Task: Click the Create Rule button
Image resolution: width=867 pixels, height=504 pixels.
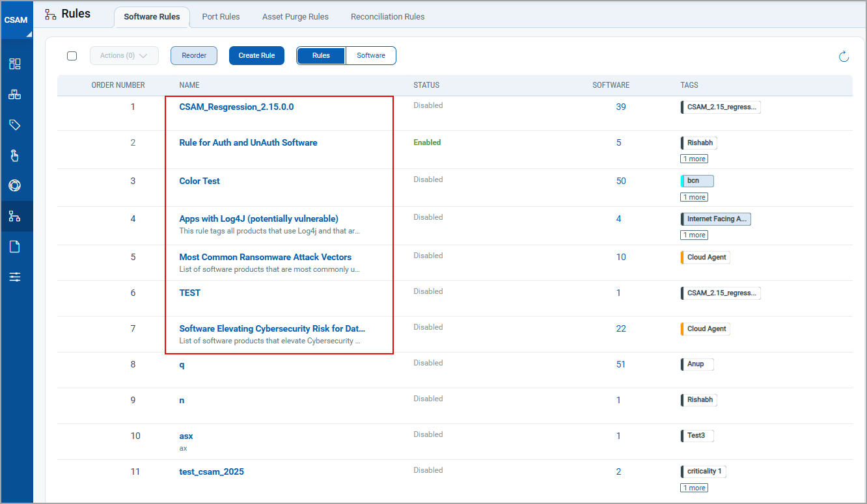Action: coord(256,56)
